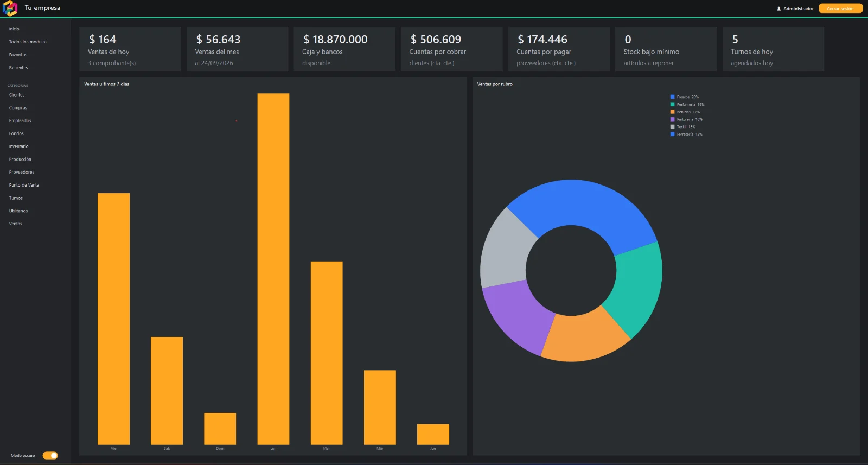This screenshot has height=465, width=868.
Task: Click the Bebidas orange legend swatch
Action: [x=672, y=112]
